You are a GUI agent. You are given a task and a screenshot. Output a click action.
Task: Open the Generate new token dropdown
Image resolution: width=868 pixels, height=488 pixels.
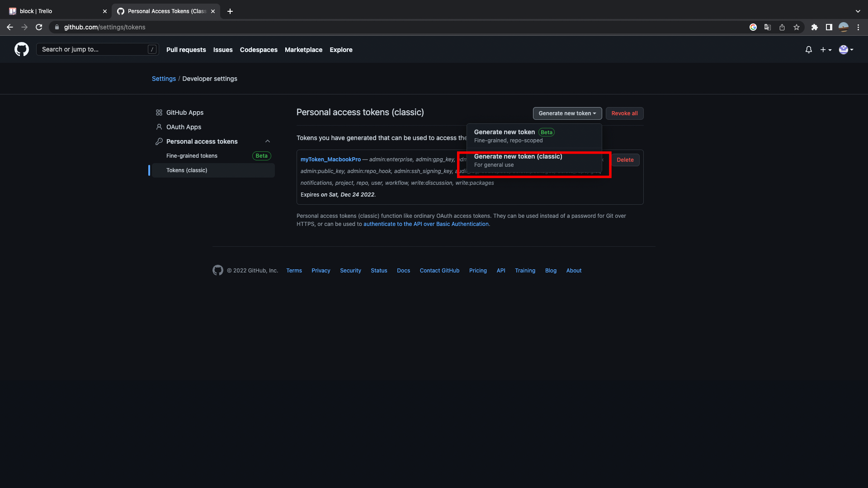pos(567,113)
